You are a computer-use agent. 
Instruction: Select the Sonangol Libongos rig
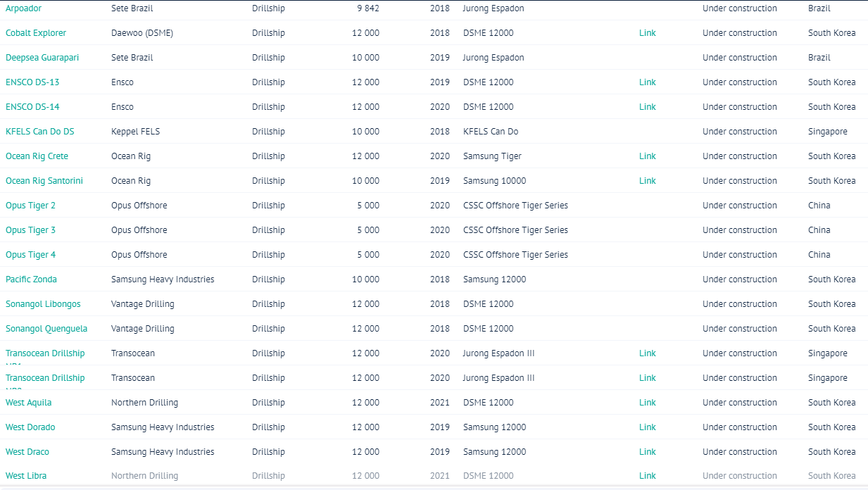pos(43,304)
